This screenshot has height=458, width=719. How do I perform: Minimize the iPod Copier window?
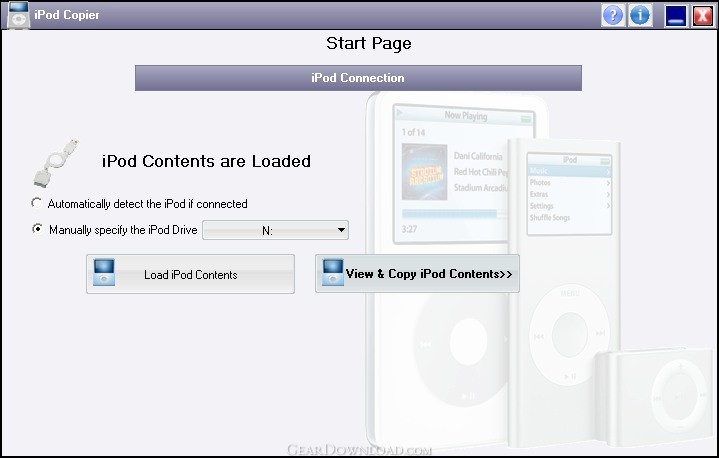[676, 15]
